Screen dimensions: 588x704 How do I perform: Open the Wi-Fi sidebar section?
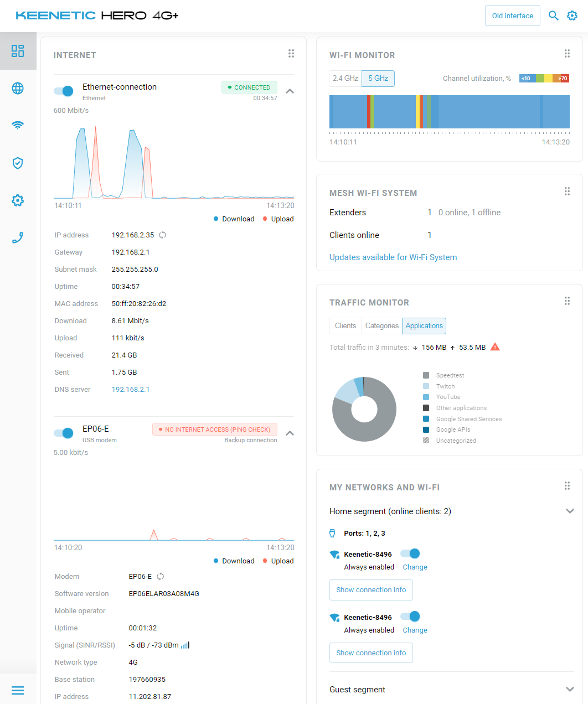coord(18,126)
